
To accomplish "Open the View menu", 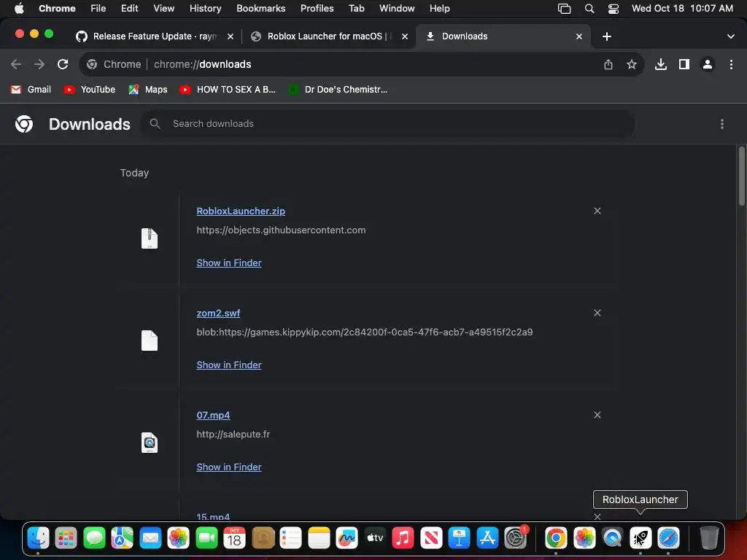I will (163, 8).
